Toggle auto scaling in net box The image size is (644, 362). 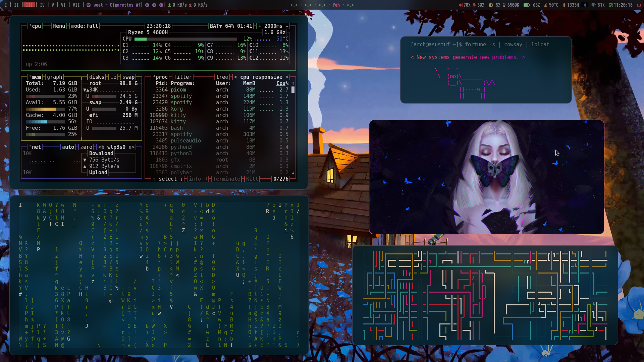point(68,147)
